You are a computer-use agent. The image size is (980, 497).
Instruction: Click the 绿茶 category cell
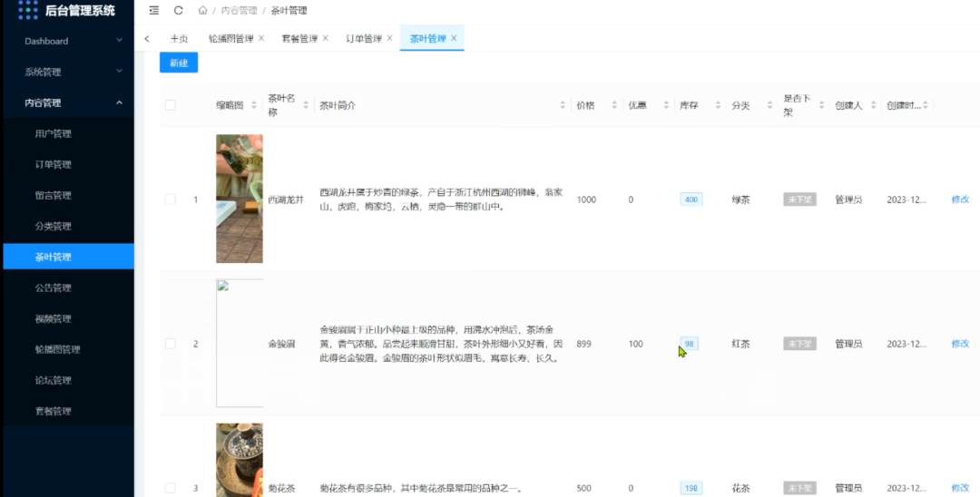[x=740, y=200]
